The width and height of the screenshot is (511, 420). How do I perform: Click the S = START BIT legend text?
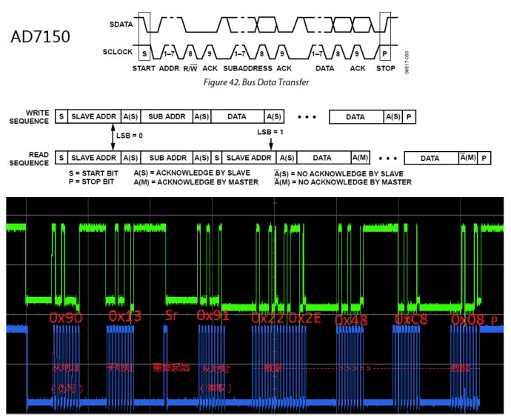coord(93,173)
